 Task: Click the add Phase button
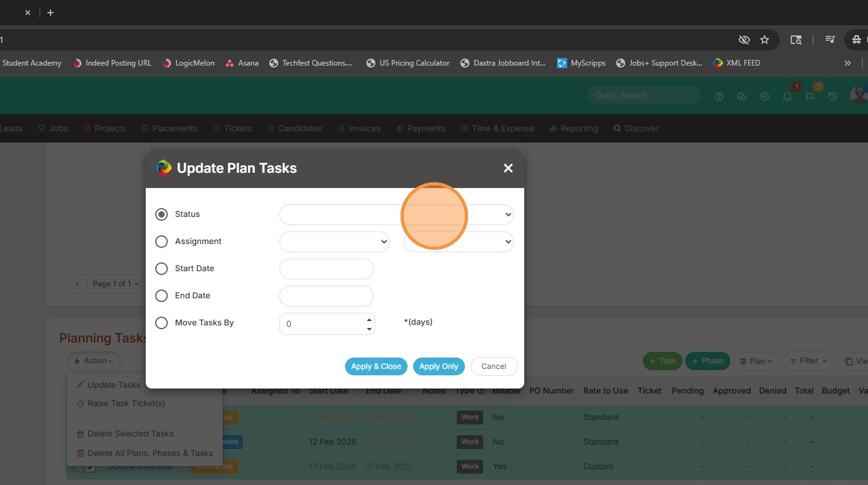point(708,361)
